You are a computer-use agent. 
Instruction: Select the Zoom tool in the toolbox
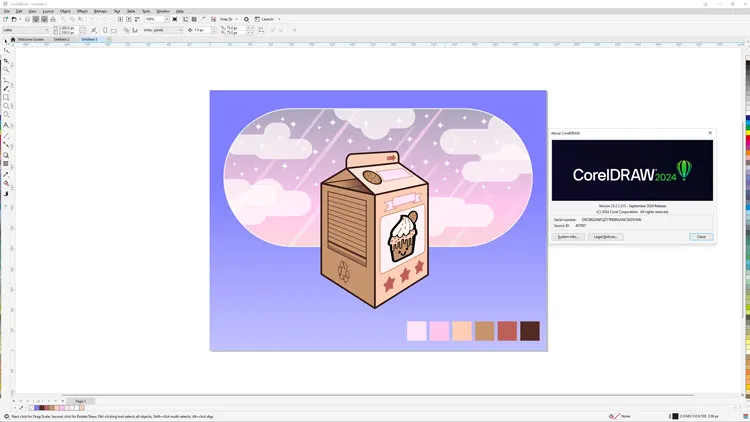(x=6, y=70)
